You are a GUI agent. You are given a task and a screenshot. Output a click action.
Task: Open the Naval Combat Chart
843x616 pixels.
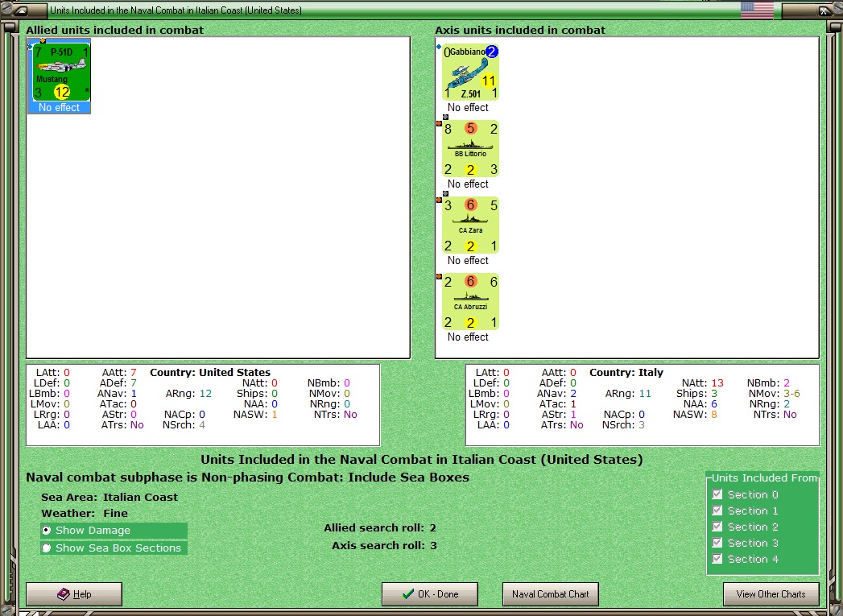click(x=551, y=594)
